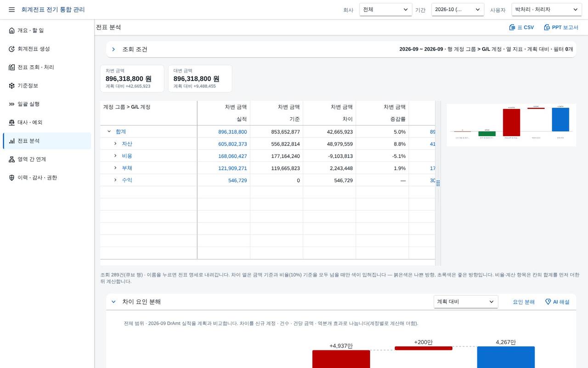Click the 42,665,923 합계 차이 cell
Image resolution: width=588 pixels, height=368 pixels.
point(329,132)
